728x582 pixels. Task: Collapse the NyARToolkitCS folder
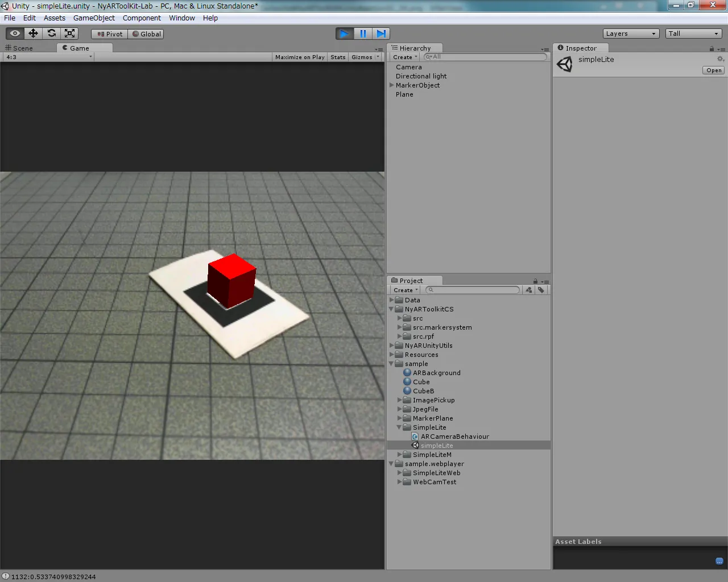coord(392,309)
